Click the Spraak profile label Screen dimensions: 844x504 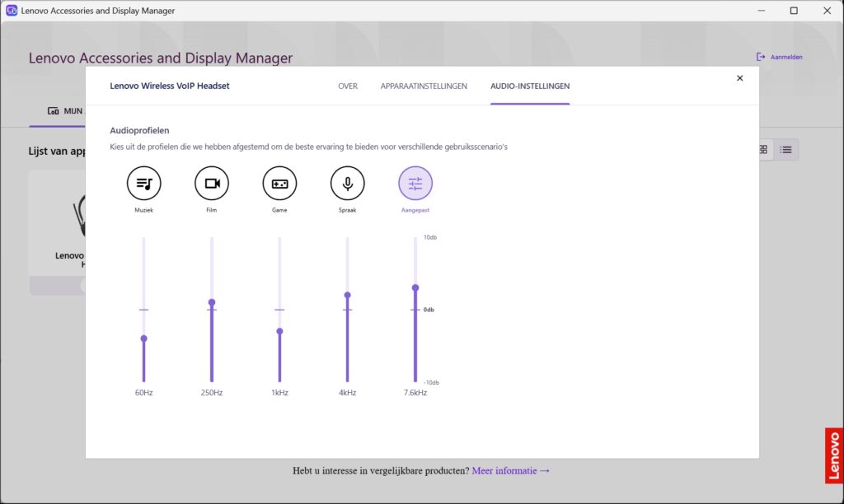pos(347,210)
